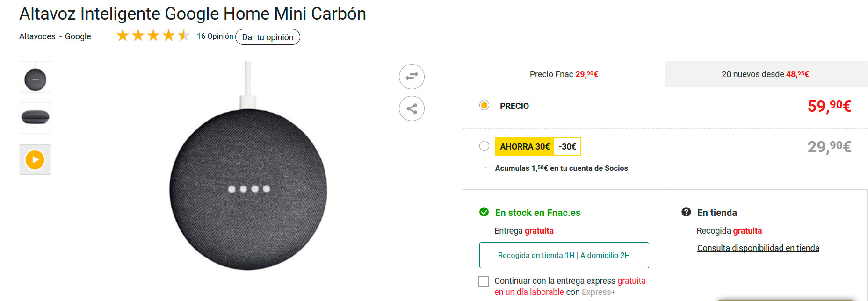This screenshot has width=868, height=301.
Task: Open the Altavoces category link
Action: 37,36
